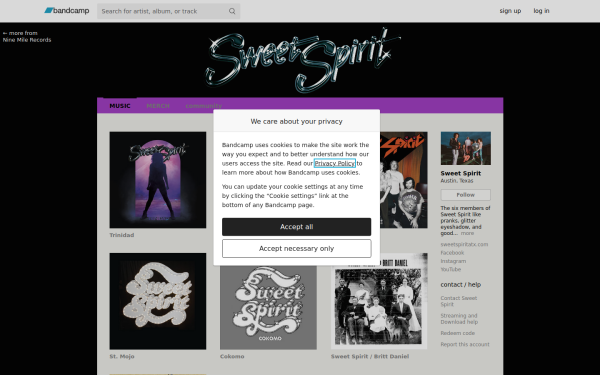Open the Sweet Spirit / Britt Daniel cover

pyautogui.click(x=379, y=301)
